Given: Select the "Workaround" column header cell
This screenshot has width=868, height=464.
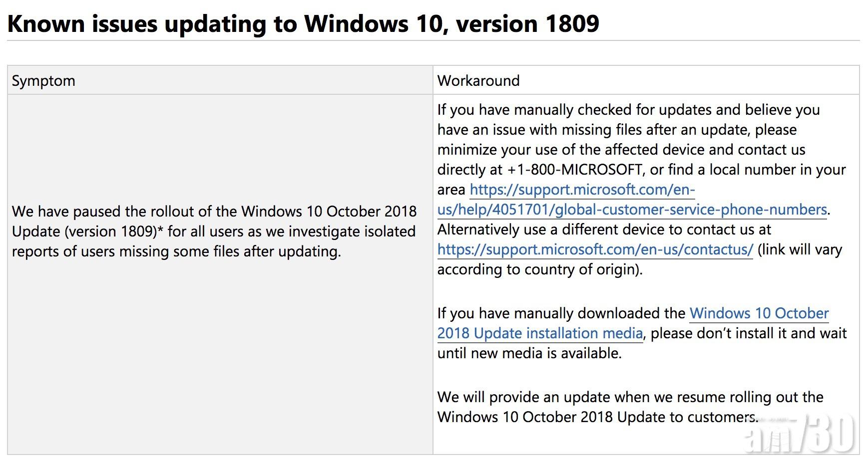Looking at the screenshot, I should coord(478,81).
